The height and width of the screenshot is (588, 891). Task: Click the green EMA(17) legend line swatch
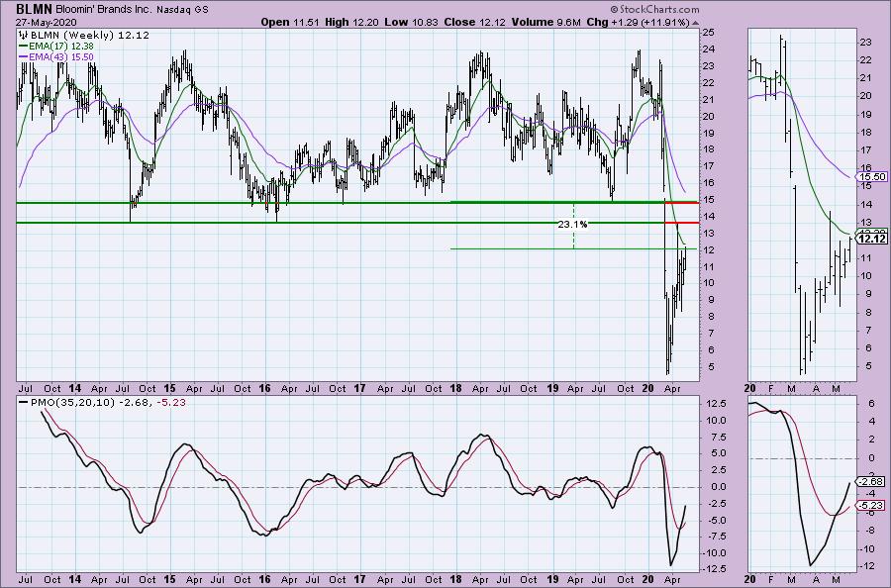point(24,46)
